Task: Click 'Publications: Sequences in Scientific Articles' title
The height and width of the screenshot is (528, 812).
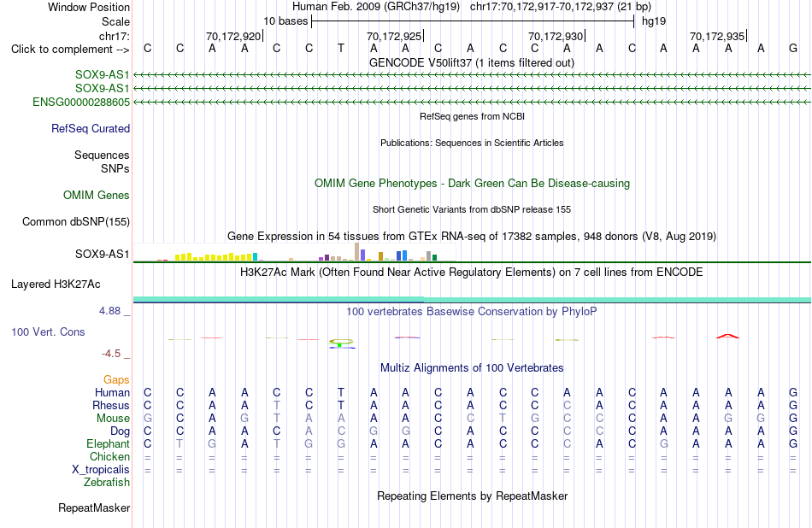Action: point(472,143)
